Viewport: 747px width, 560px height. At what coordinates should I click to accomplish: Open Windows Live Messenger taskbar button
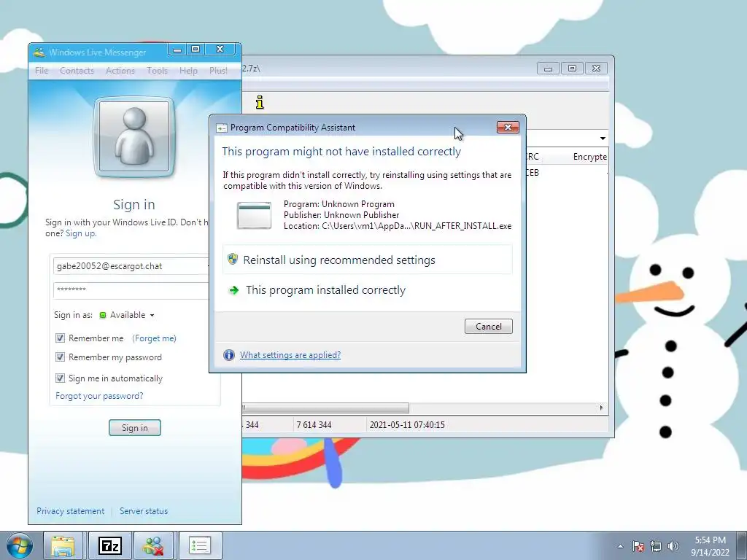(x=155, y=545)
